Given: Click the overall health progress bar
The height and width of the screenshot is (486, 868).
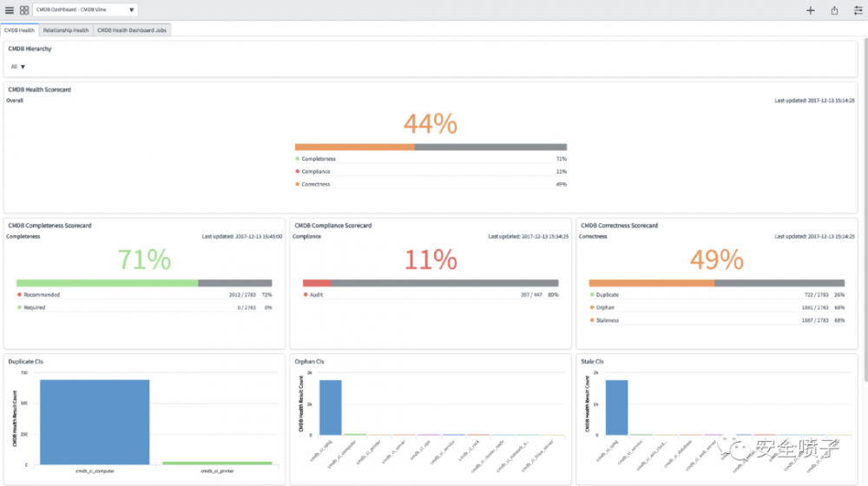Looking at the screenshot, I should point(431,148).
